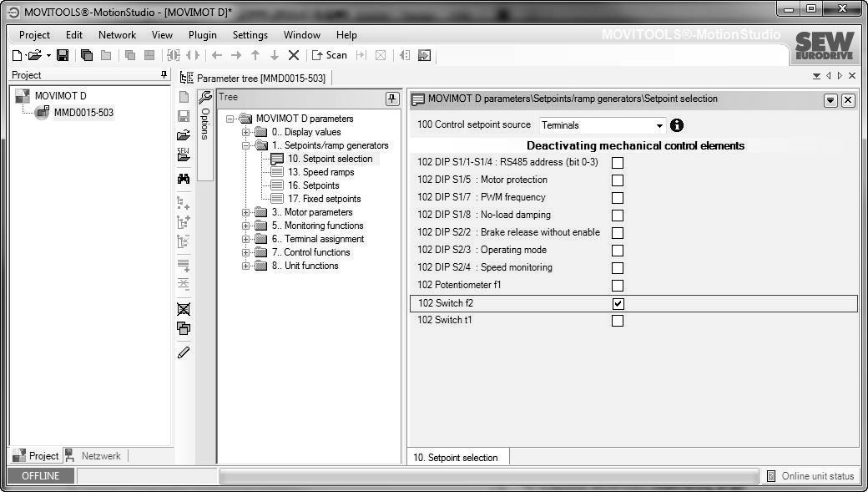Open the Edit menu
868x492 pixels.
(x=74, y=35)
